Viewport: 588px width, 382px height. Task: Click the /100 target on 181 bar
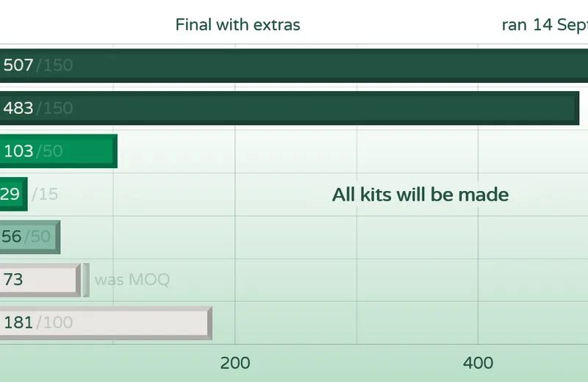tap(54, 322)
